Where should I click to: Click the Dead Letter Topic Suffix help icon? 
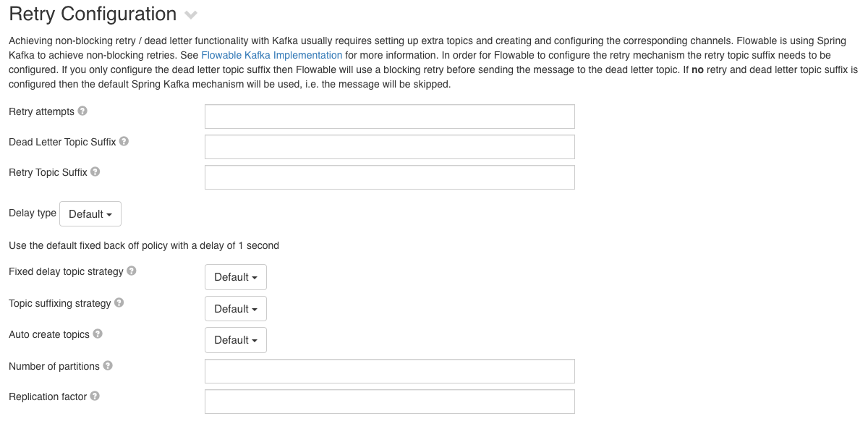click(x=123, y=142)
